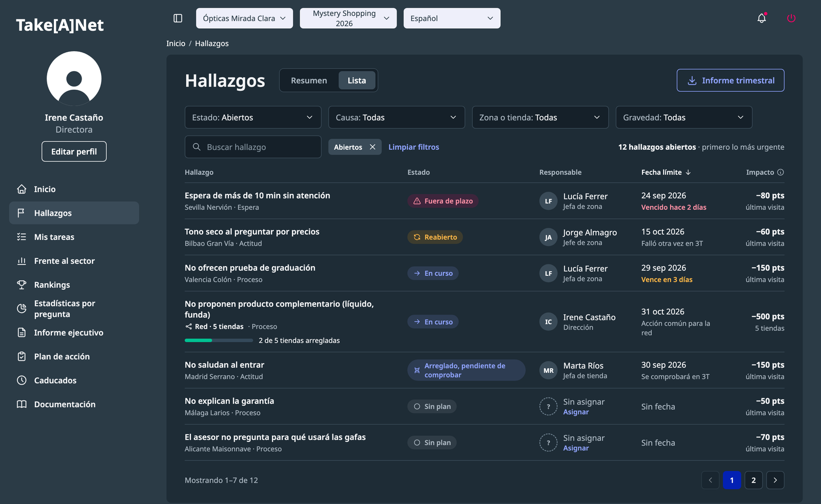Open Plan de acción

pos(74,356)
